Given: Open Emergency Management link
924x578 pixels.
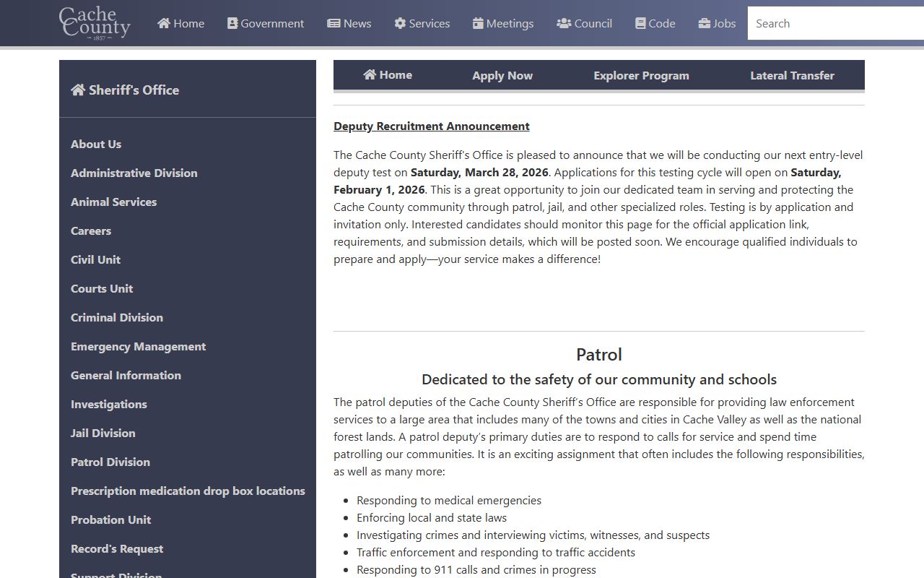Looking at the screenshot, I should coord(139,346).
